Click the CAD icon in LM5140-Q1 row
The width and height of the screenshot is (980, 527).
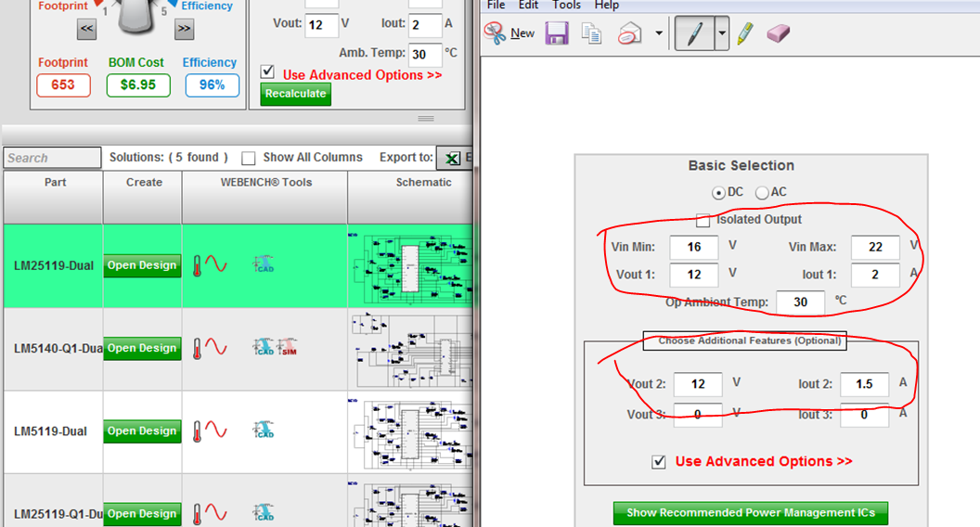click(264, 346)
